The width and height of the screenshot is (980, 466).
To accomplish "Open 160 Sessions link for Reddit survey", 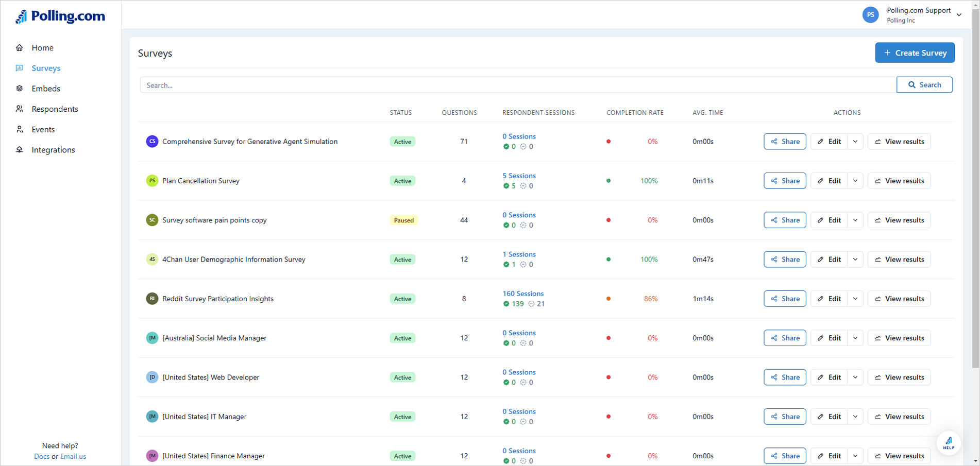I will point(523,294).
